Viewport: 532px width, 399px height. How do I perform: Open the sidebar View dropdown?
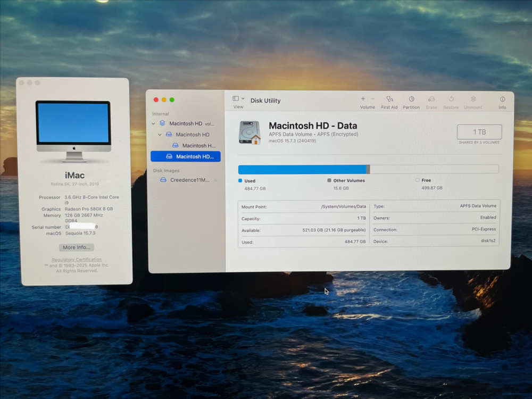click(238, 99)
